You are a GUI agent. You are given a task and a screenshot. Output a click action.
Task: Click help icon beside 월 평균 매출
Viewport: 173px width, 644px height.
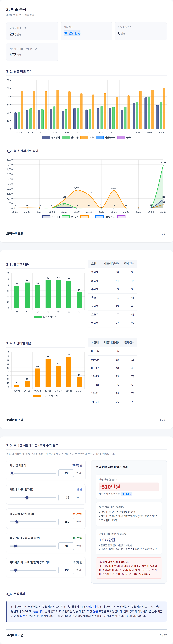[x=25, y=28]
